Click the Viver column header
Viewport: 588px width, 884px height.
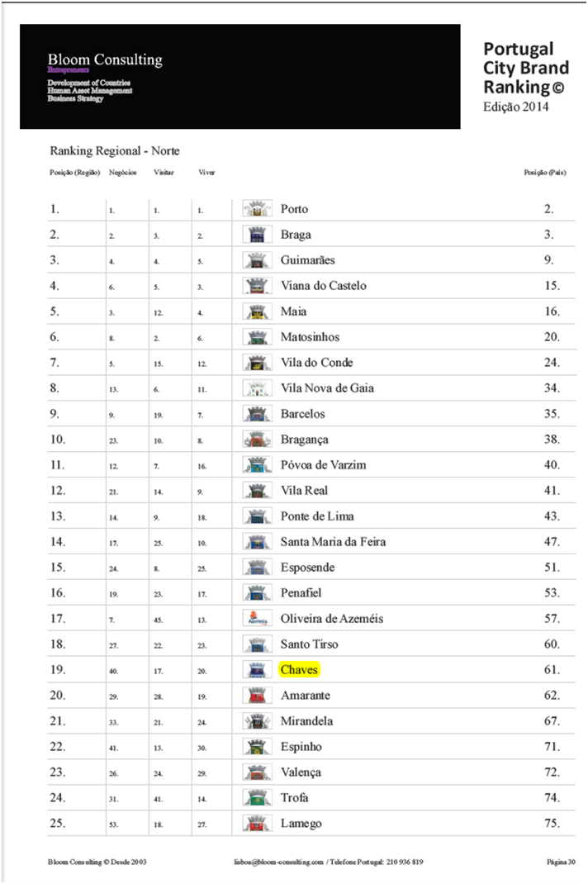(207, 173)
